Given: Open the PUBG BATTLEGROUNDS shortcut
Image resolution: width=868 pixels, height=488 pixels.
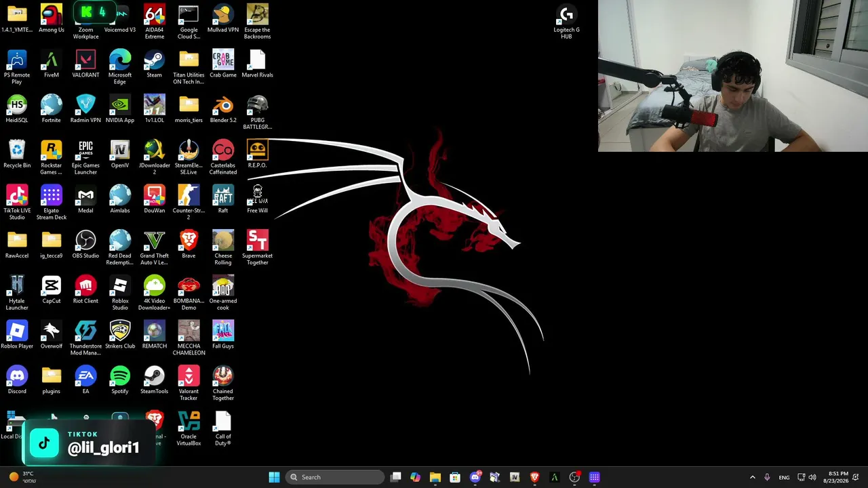Looking at the screenshot, I should [x=258, y=113].
